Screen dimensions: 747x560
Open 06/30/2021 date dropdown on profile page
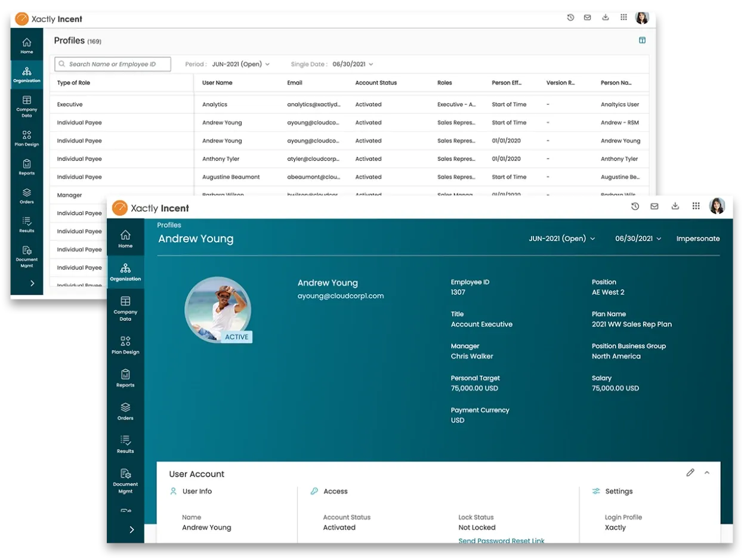pyautogui.click(x=638, y=239)
